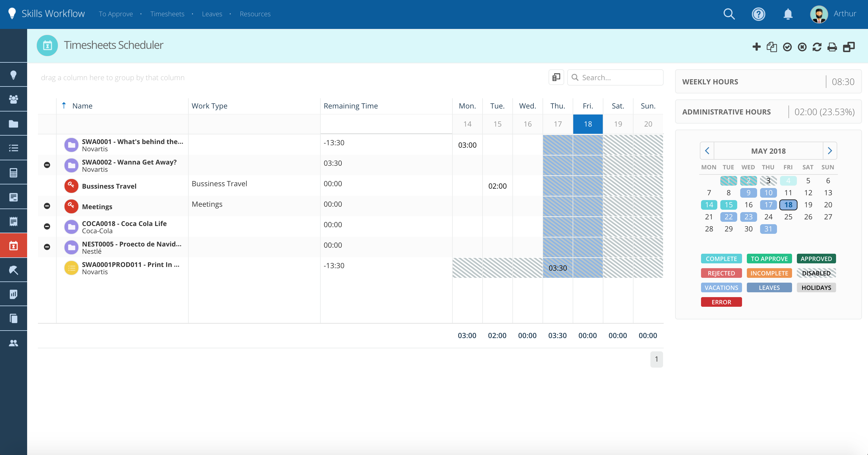Image resolution: width=868 pixels, height=455 pixels.
Task: Click the checkmark approve icon in the toolbar
Action: (787, 47)
